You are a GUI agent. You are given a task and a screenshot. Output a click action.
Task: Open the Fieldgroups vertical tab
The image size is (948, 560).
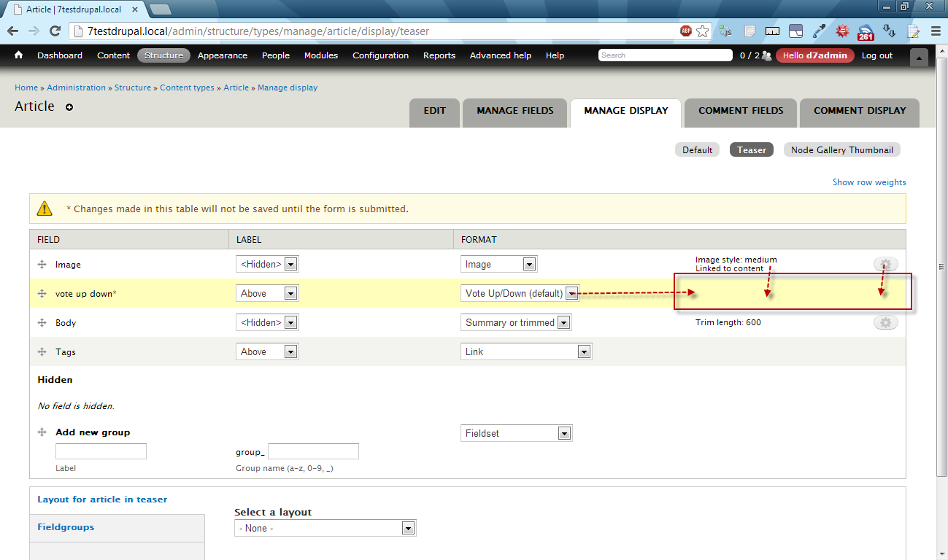coord(117,528)
